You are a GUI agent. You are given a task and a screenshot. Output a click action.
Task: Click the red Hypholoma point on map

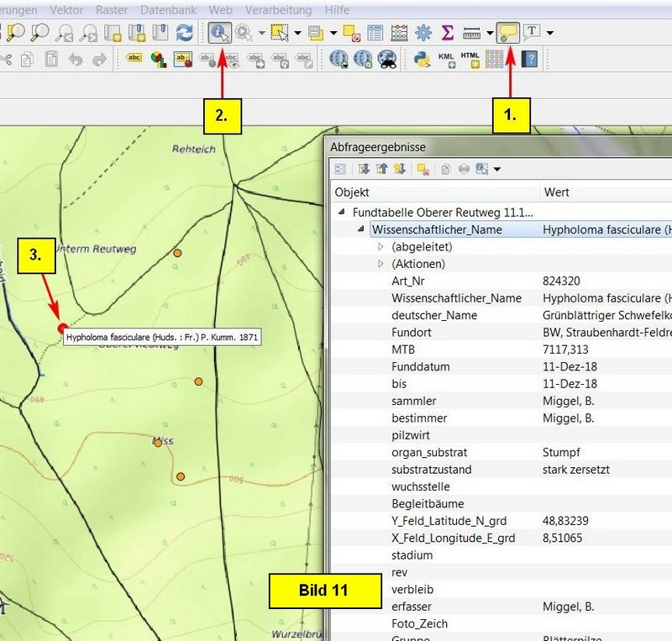coord(61,328)
